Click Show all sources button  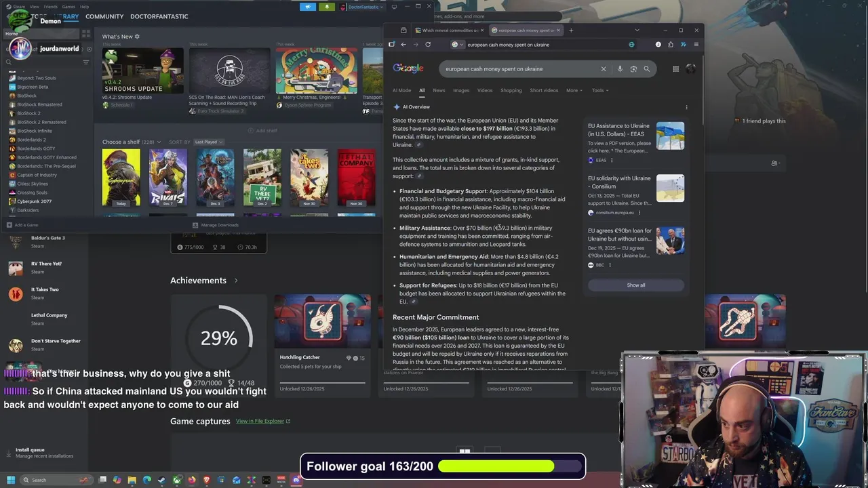[636, 285]
